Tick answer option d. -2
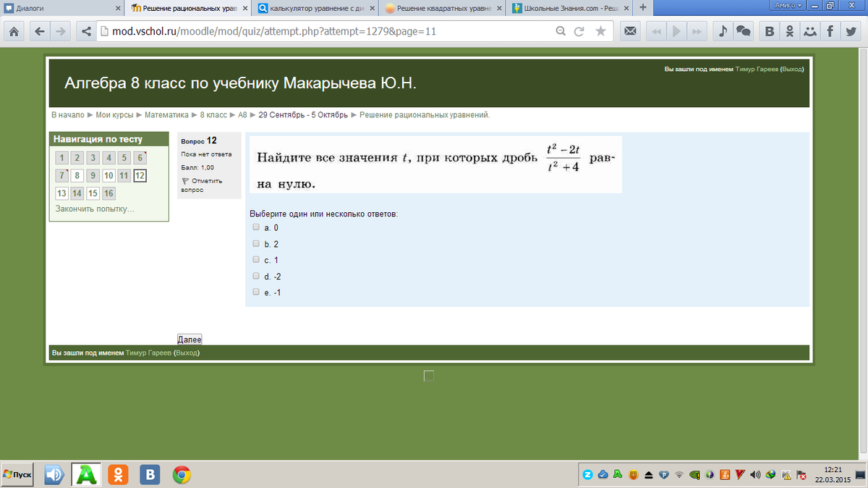The image size is (868, 488). point(256,276)
